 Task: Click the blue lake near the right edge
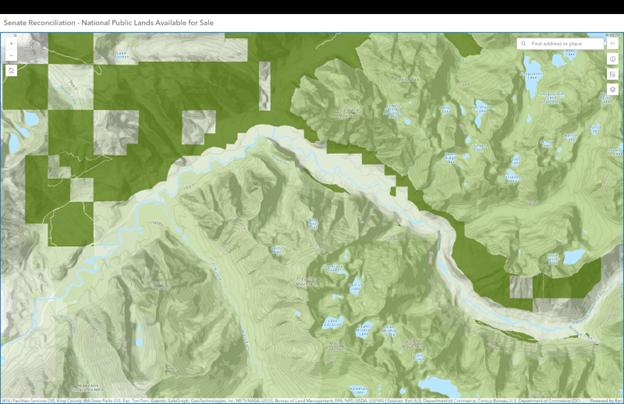(x=574, y=257)
